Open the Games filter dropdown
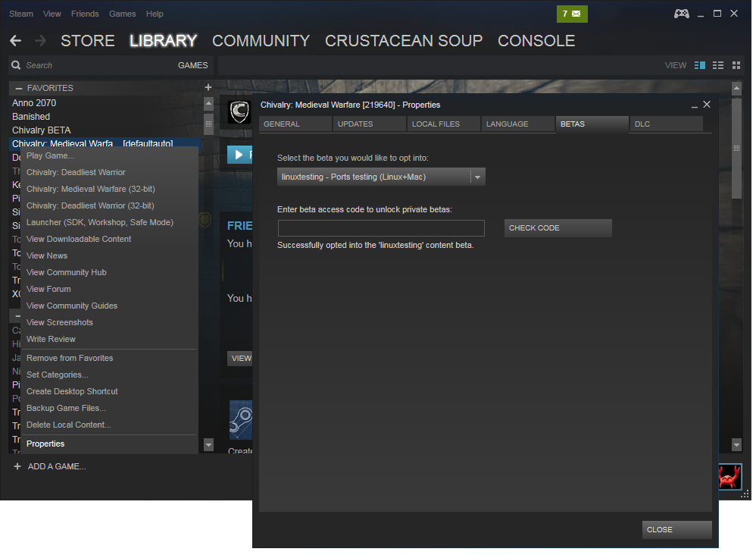This screenshot has height=555, width=756. click(x=193, y=65)
